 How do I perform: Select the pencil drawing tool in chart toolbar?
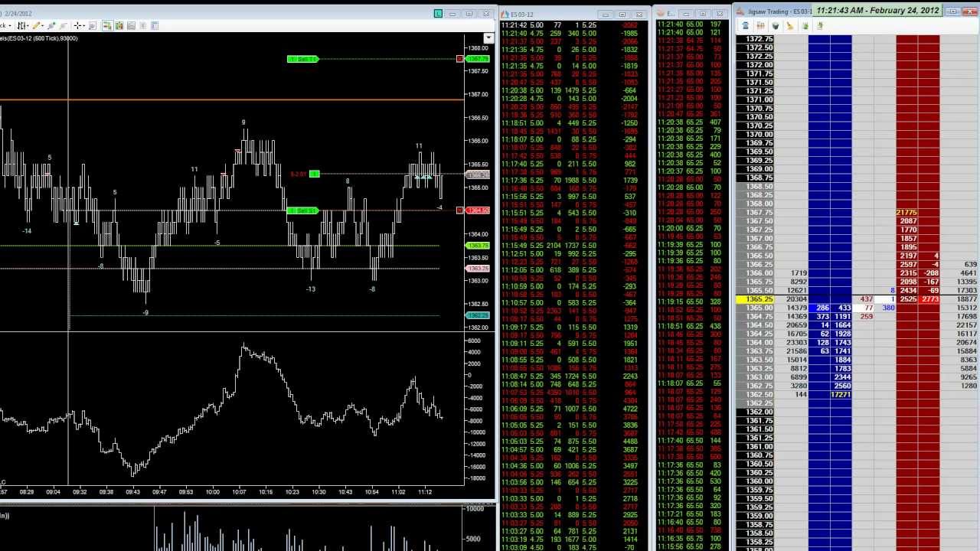tap(36, 25)
